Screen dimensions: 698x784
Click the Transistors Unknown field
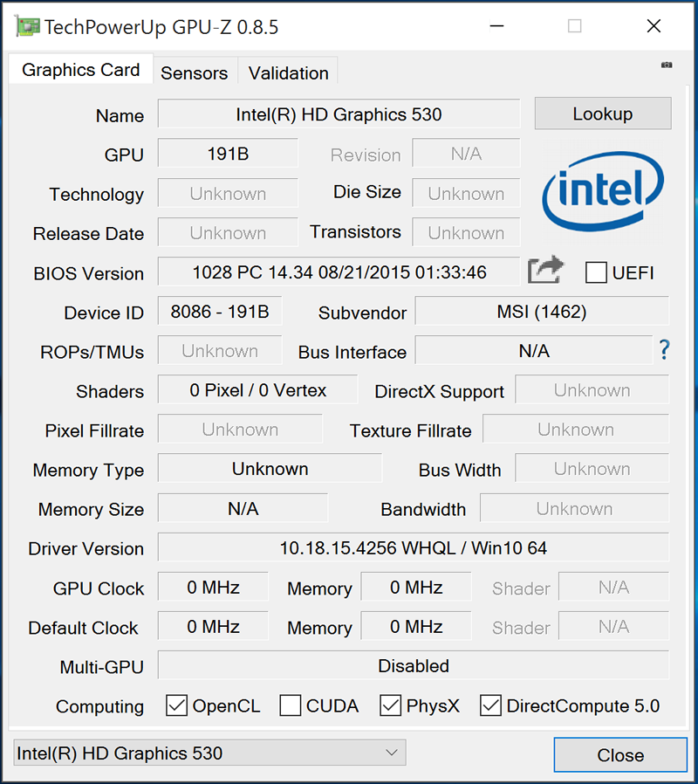466,232
